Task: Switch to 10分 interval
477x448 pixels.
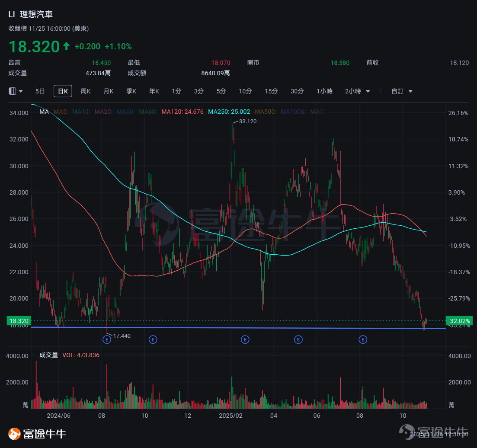Action: pyautogui.click(x=245, y=91)
